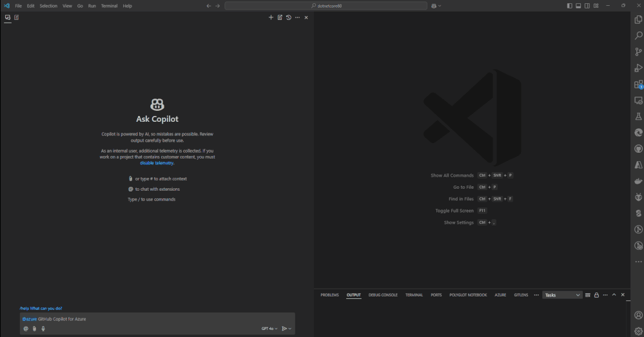Toggle the secondary side bar
The width and height of the screenshot is (644, 337).
coord(587,6)
